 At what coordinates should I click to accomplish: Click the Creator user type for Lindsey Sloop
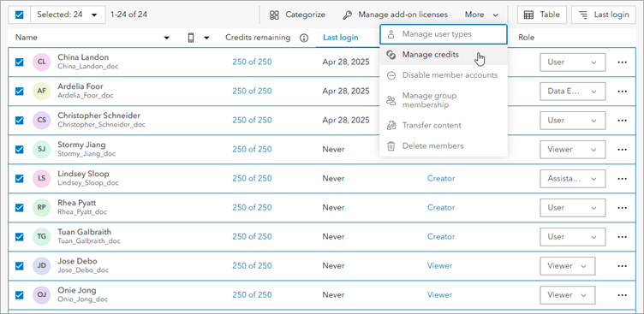coord(441,179)
